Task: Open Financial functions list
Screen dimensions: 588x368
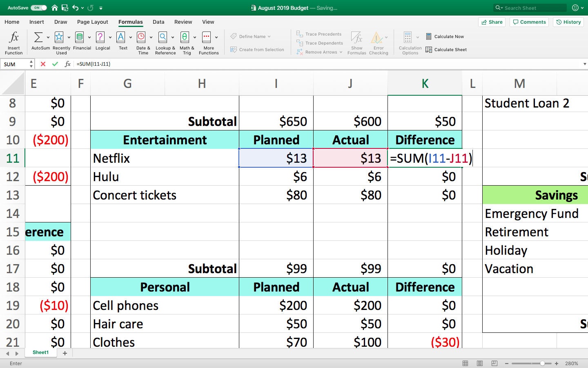Action: [80, 37]
